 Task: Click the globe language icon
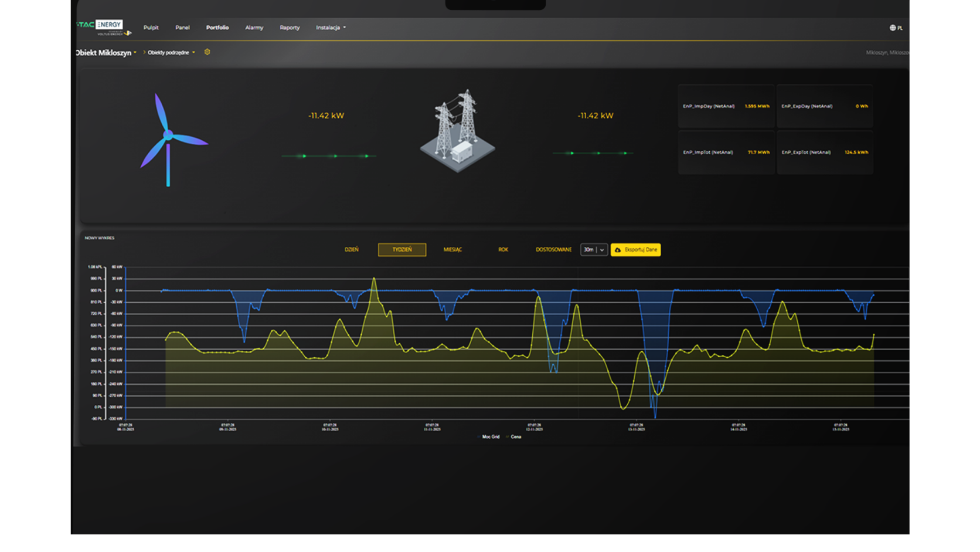893,28
